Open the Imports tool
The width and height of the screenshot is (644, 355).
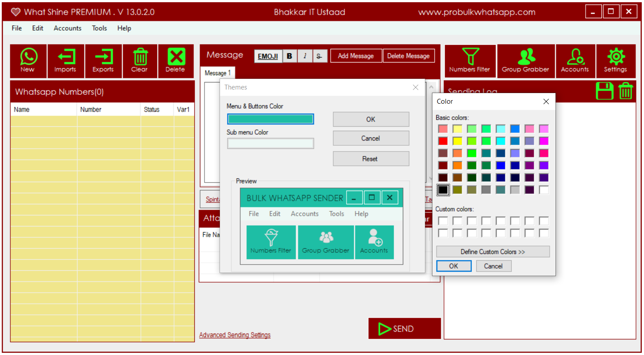(x=66, y=61)
